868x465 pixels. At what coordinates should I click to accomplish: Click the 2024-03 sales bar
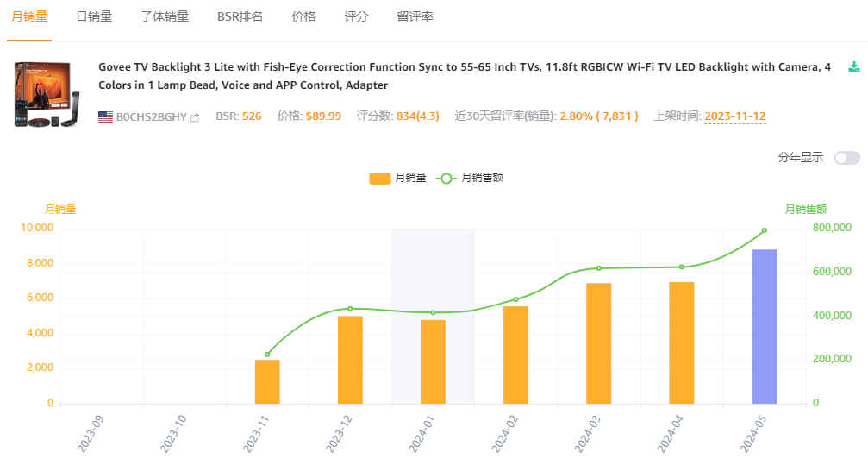click(598, 343)
